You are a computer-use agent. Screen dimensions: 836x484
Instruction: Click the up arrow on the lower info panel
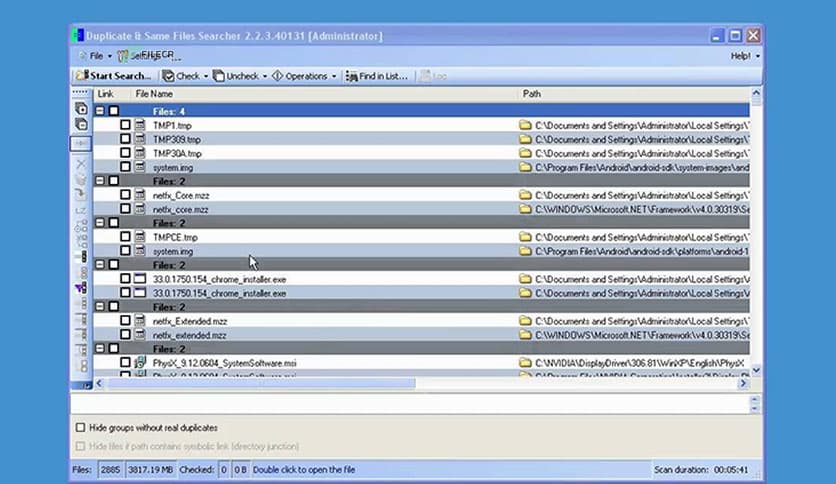[x=754, y=399]
